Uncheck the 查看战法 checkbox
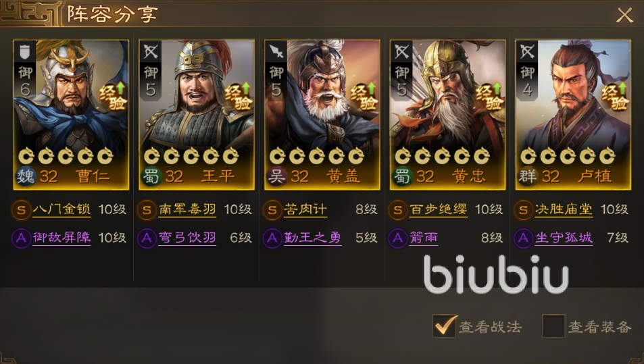This screenshot has height=364, width=644. click(x=445, y=326)
